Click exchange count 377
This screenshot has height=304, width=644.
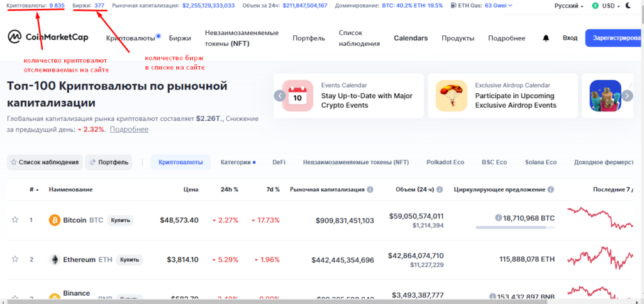coord(99,6)
